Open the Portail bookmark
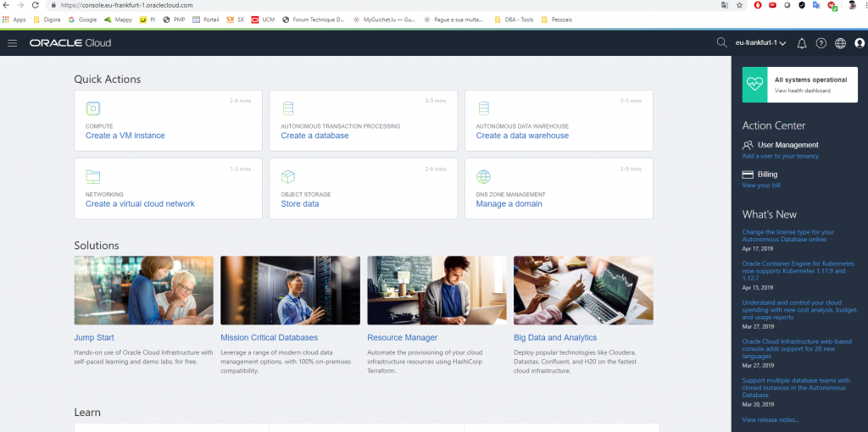The width and height of the screenshot is (868, 432). tap(205, 19)
